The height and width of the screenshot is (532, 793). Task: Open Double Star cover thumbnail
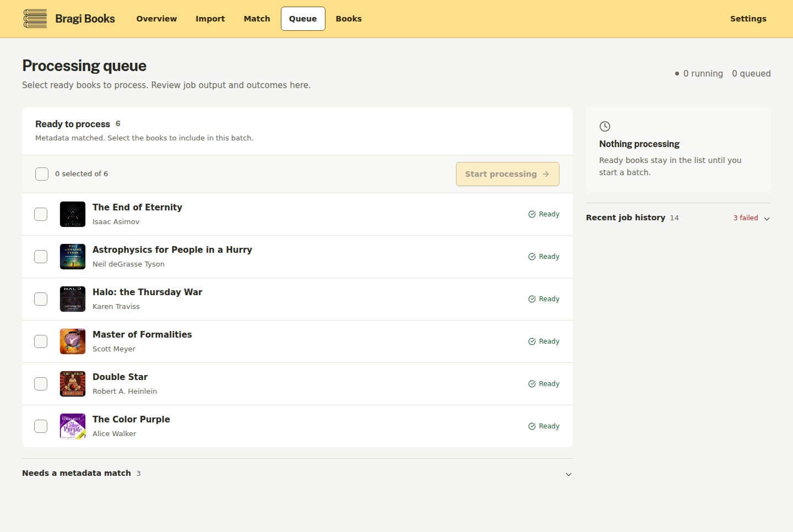point(73,384)
